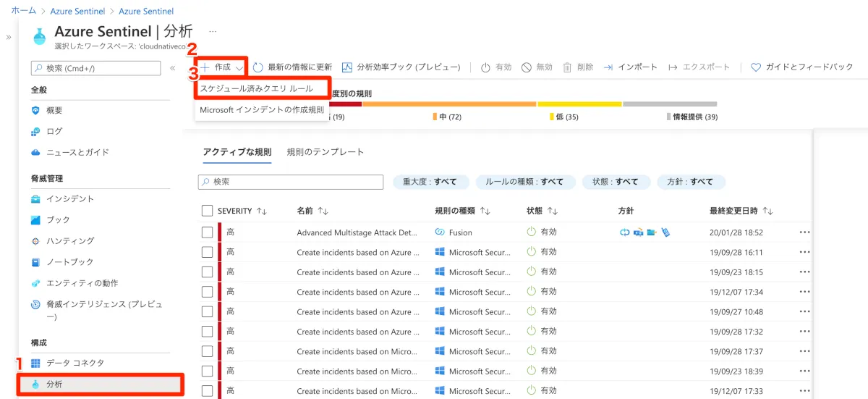
Task: Open the ハンティング target icon
Action: click(x=35, y=241)
